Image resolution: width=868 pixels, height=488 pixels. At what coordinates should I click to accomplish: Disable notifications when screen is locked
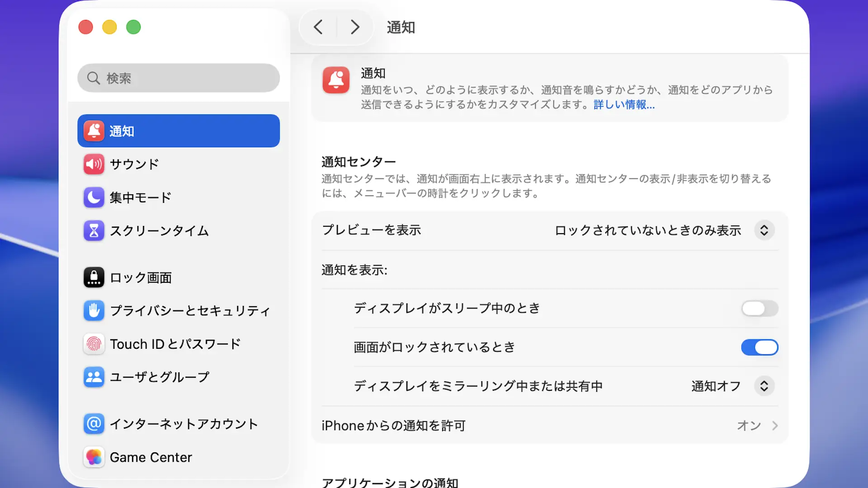(x=759, y=347)
